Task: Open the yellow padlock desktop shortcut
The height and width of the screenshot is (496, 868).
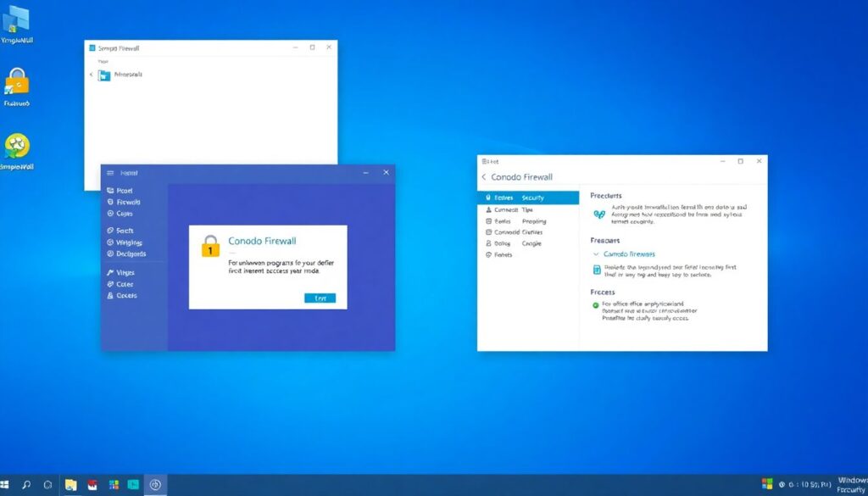Action: pyautogui.click(x=17, y=82)
